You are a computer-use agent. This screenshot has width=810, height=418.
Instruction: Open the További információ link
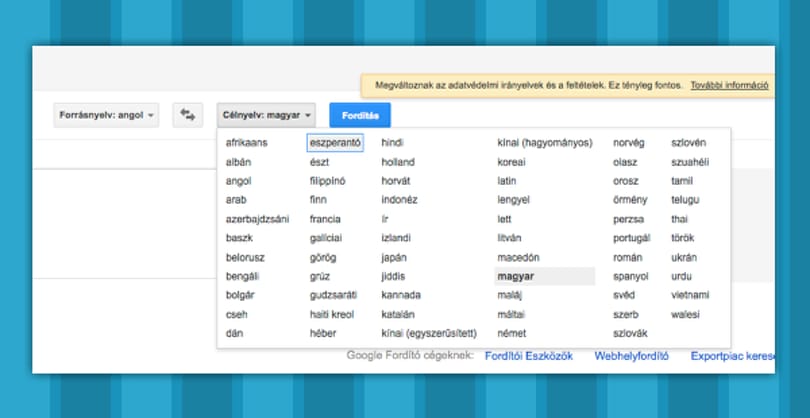click(x=729, y=85)
